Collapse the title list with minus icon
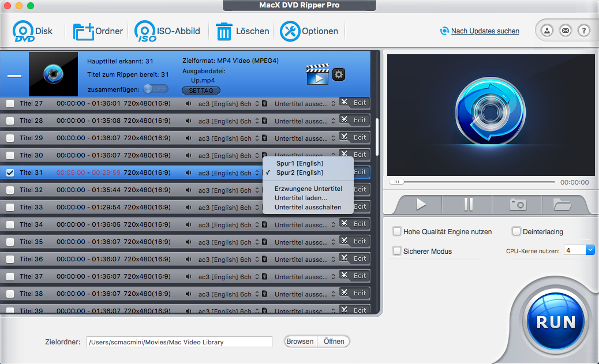The width and height of the screenshot is (599, 364). click(14, 76)
